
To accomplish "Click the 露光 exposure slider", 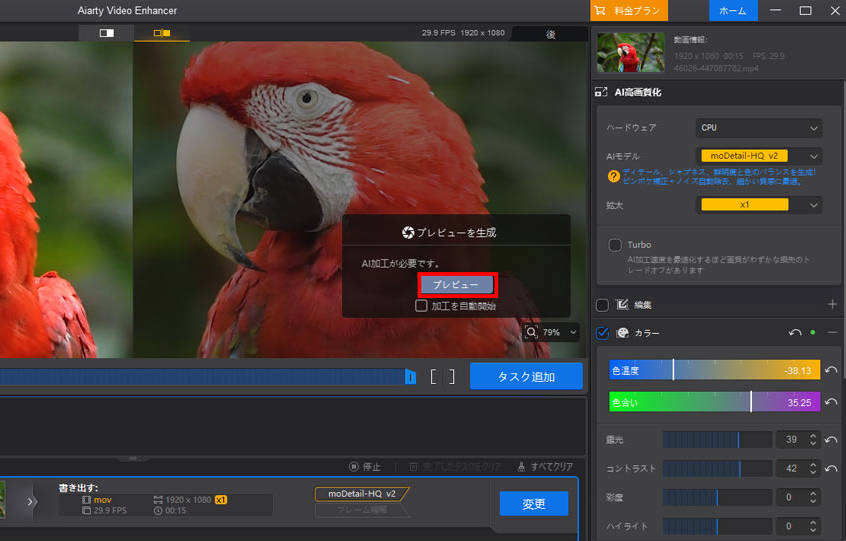I will tap(717, 440).
